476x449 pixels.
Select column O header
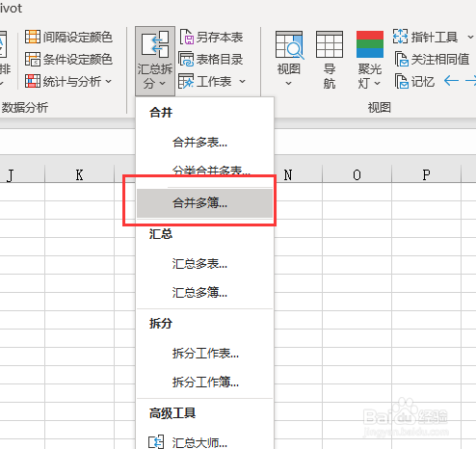tap(357, 174)
